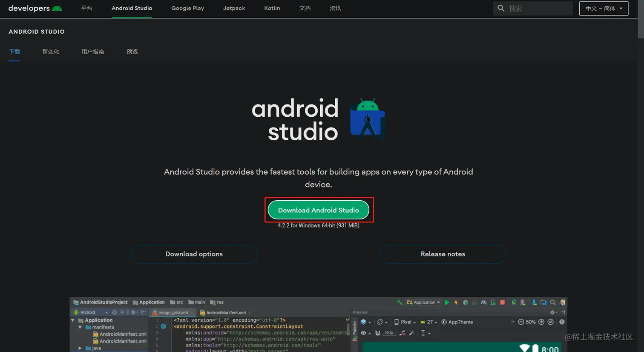Open Download options

[x=194, y=254]
